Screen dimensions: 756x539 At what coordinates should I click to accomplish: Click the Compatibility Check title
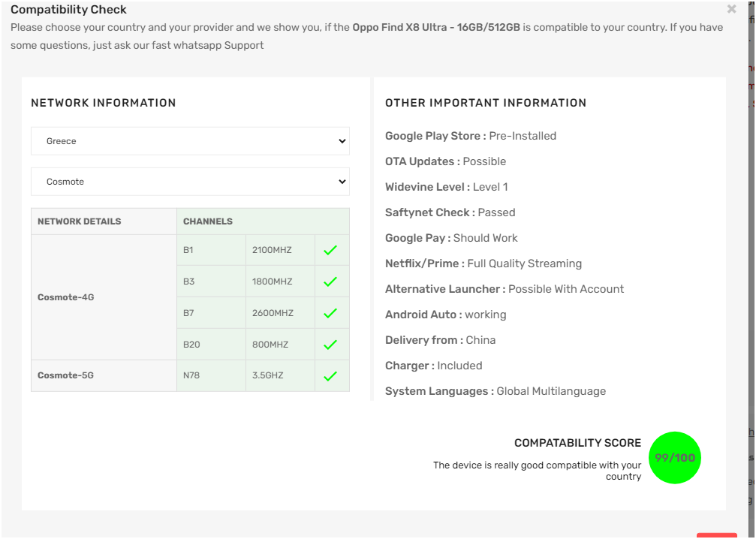68,10
